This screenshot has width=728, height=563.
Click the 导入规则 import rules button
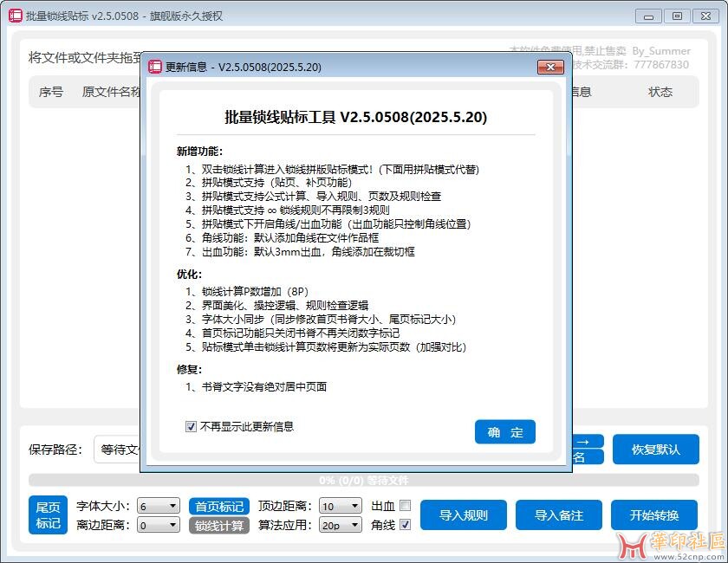pos(463,515)
